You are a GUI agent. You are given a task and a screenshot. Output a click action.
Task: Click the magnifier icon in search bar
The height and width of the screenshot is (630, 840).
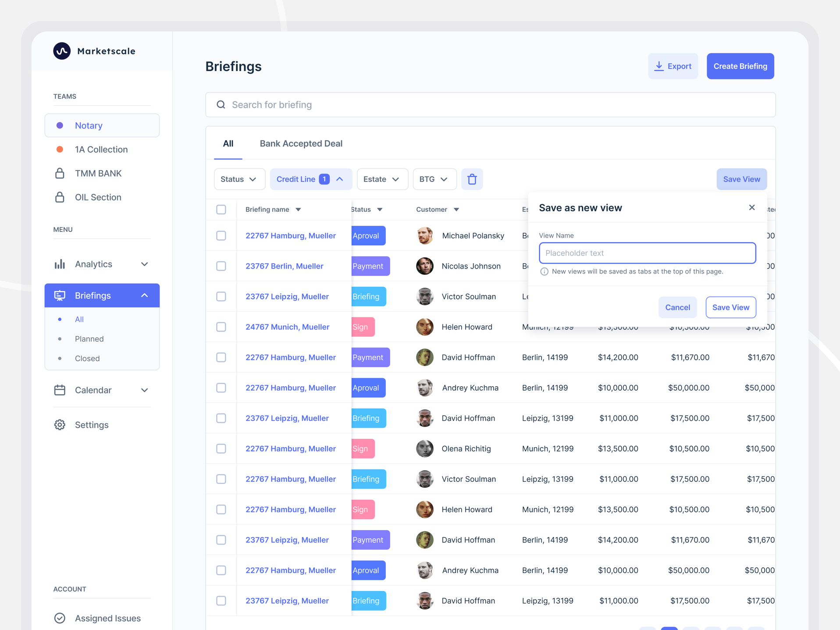click(221, 105)
